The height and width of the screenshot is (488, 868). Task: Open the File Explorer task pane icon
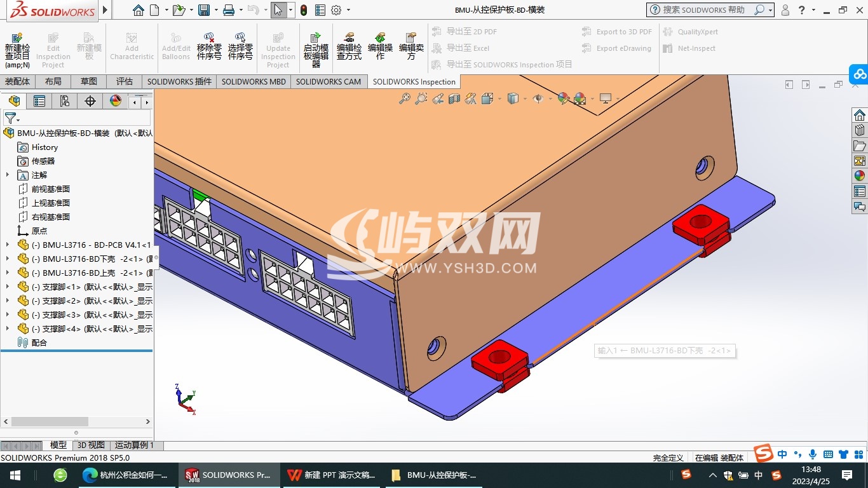pyautogui.click(x=860, y=146)
